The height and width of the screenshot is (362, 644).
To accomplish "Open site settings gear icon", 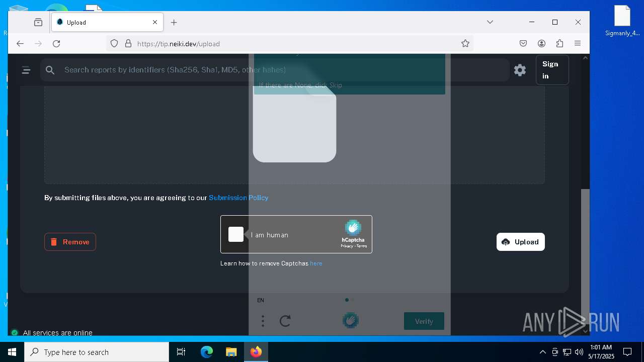I will point(520,70).
